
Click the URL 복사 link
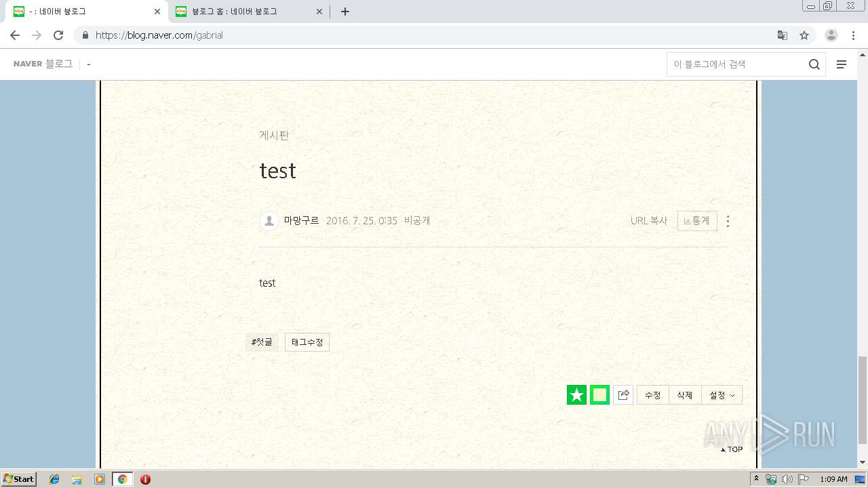point(649,221)
